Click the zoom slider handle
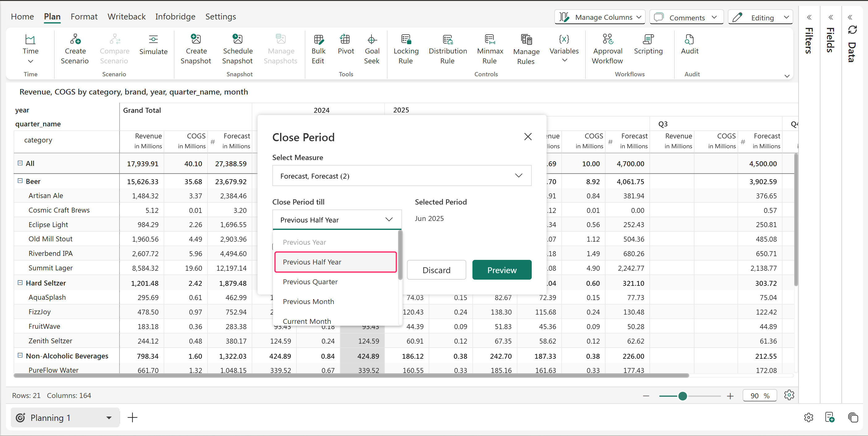The image size is (868, 436). (x=682, y=396)
